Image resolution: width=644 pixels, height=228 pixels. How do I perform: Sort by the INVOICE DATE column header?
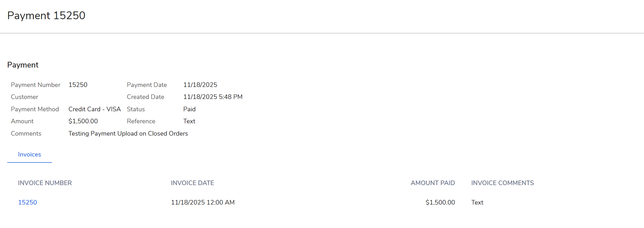pyautogui.click(x=192, y=183)
